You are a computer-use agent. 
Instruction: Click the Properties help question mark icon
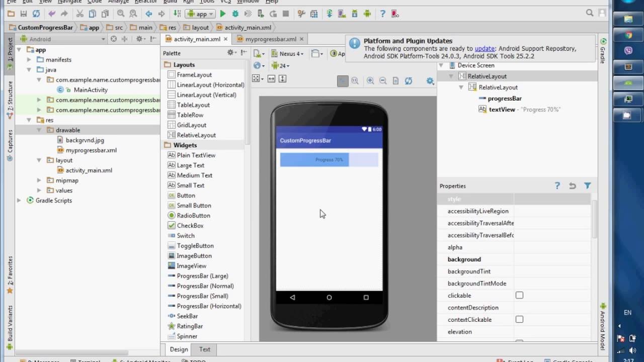click(x=557, y=186)
